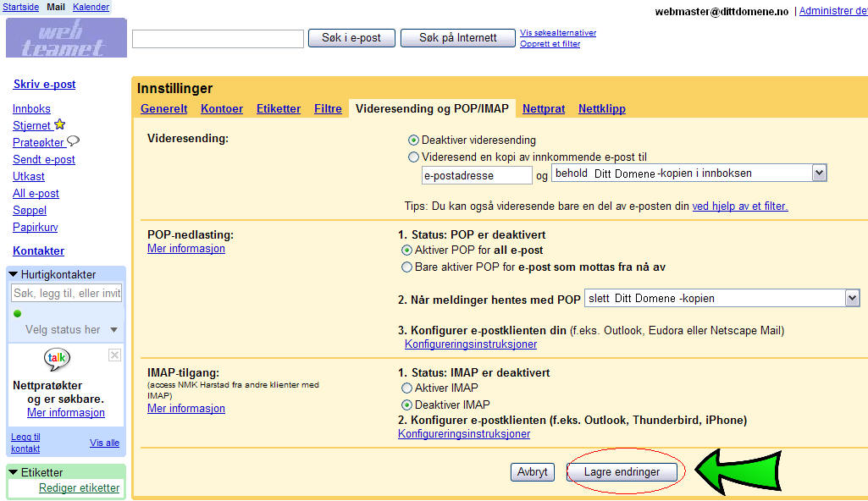Click the webteamet logo

coord(66,37)
